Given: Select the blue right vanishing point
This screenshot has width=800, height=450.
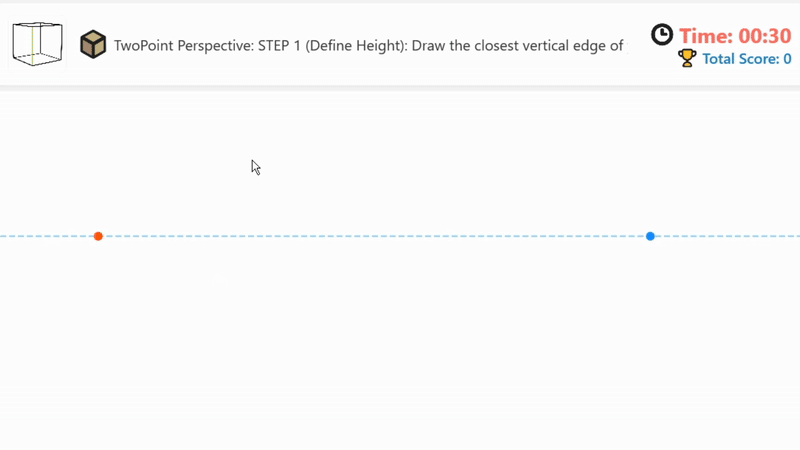Looking at the screenshot, I should pos(650,236).
